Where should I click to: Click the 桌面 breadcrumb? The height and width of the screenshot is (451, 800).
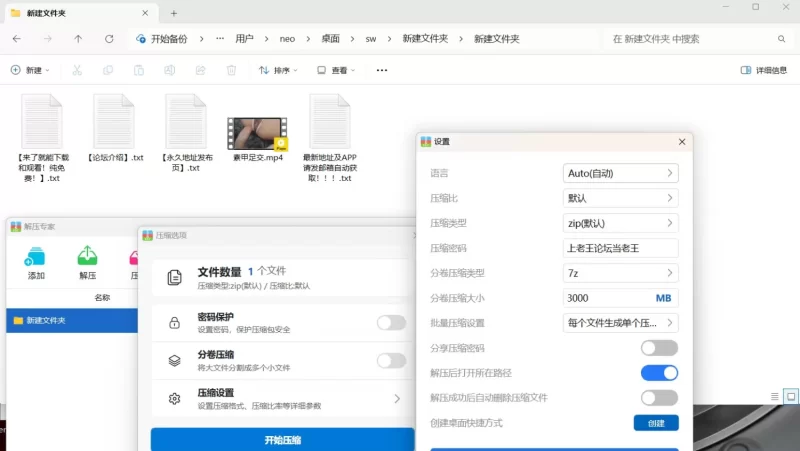coord(330,39)
